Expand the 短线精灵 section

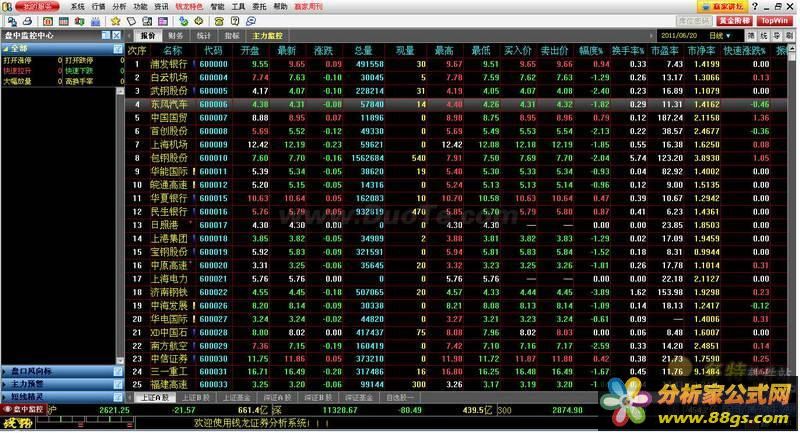point(5,397)
